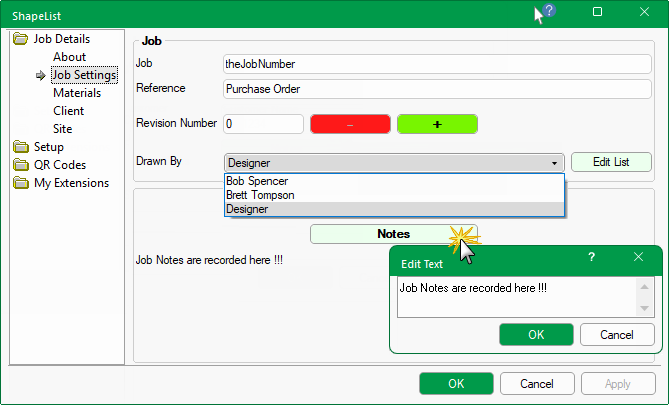Viewport: 669px width, 405px height.
Task: Click the main ShapeList Cancel button
Action: pos(537,384)
